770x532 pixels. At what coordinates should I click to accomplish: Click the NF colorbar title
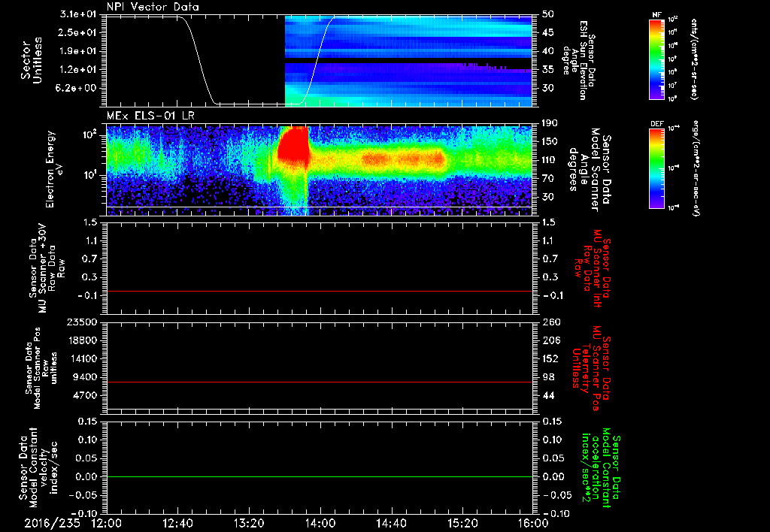pos(656,15)
